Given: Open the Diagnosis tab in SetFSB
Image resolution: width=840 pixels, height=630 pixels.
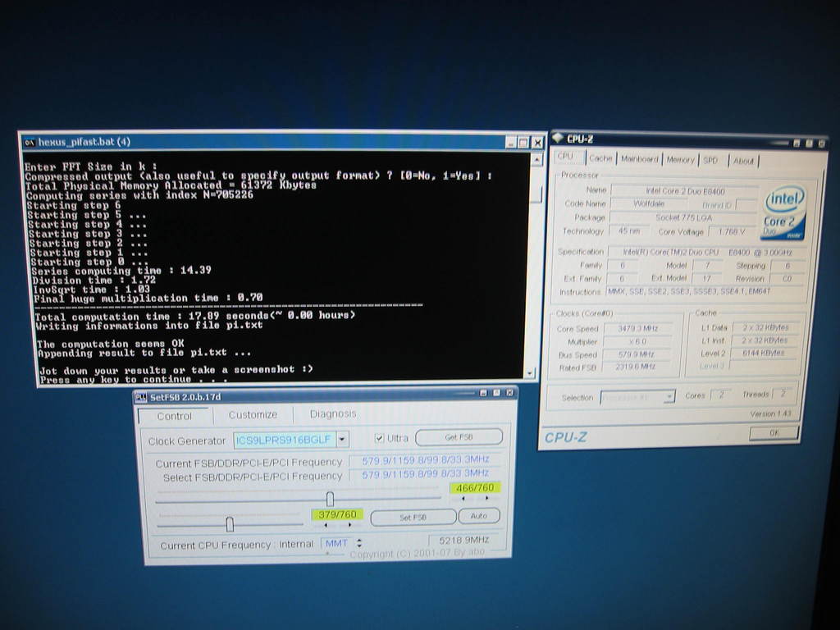Looking at the screenshot, I should click(333, 414).
